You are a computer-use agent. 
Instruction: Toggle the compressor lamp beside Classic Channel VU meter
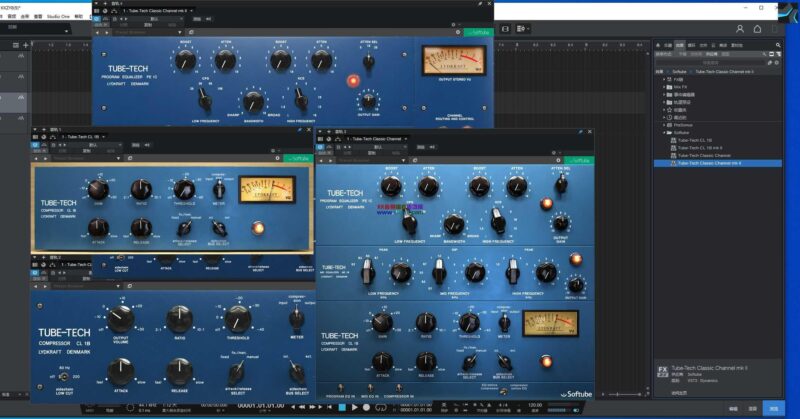tap(546, 361)
